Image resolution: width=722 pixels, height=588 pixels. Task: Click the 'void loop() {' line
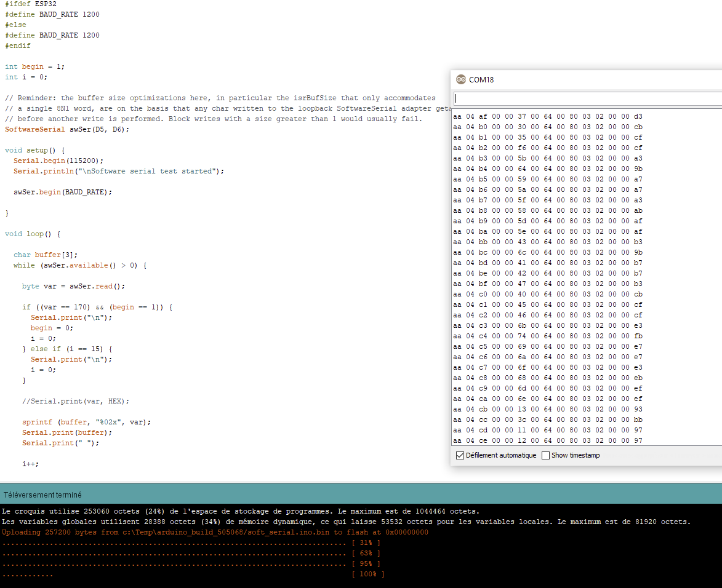33,234
